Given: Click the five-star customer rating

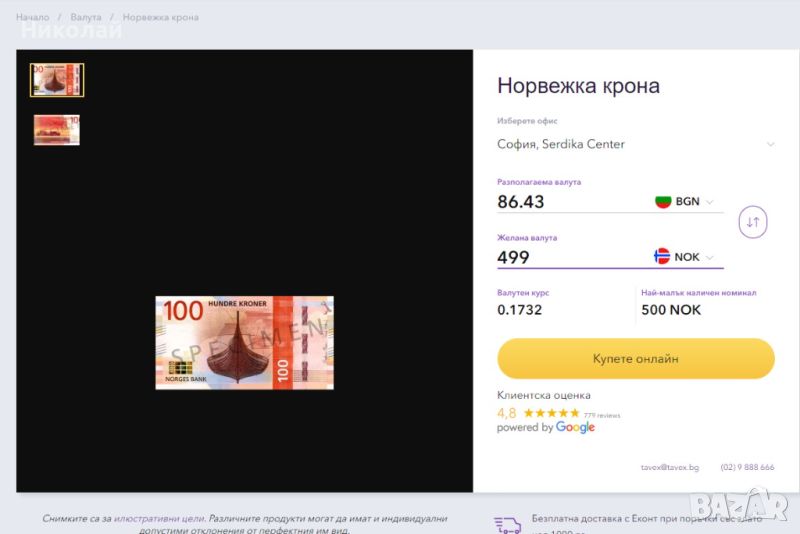Looking at the screenshot, I should (x=552, y=413).
